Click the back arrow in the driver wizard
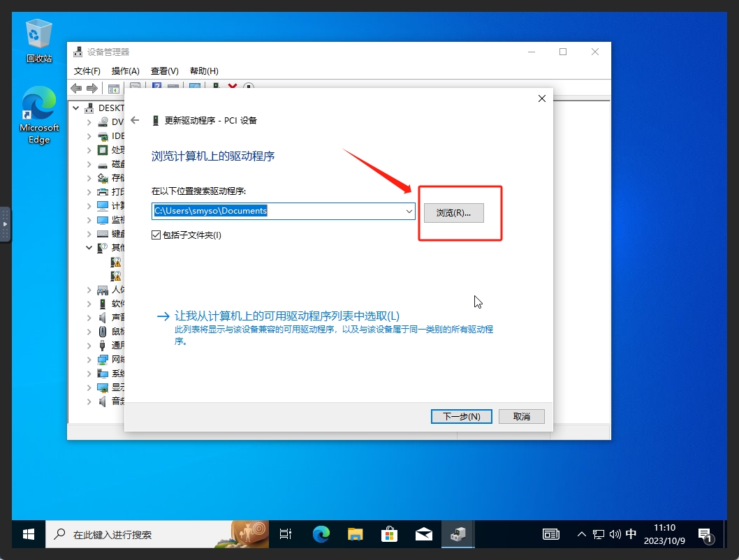 coord(136,119)
